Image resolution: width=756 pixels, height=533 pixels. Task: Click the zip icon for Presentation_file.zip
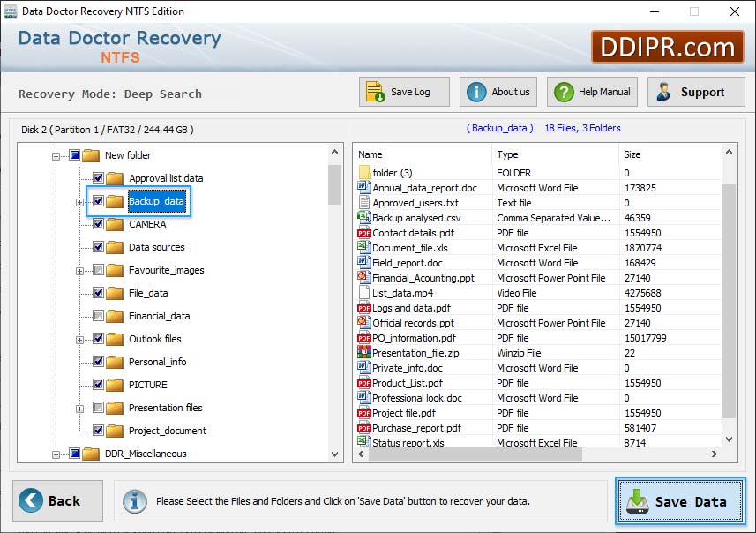click(x=364, y=353)
